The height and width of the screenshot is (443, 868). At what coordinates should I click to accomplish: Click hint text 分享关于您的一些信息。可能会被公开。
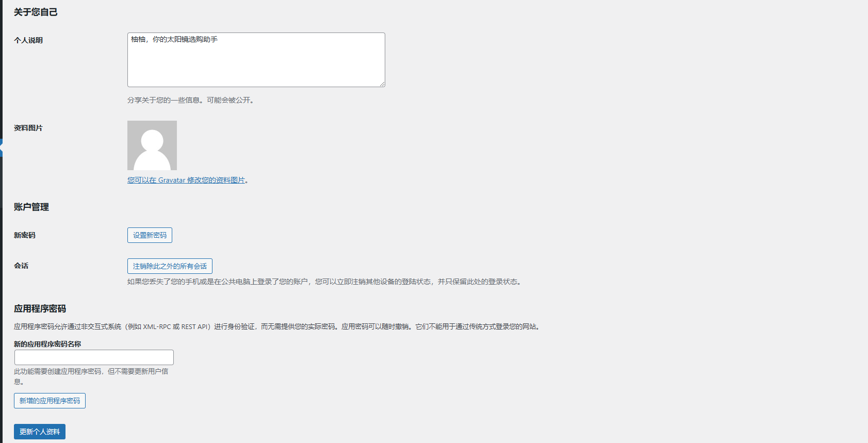point(191,100)
